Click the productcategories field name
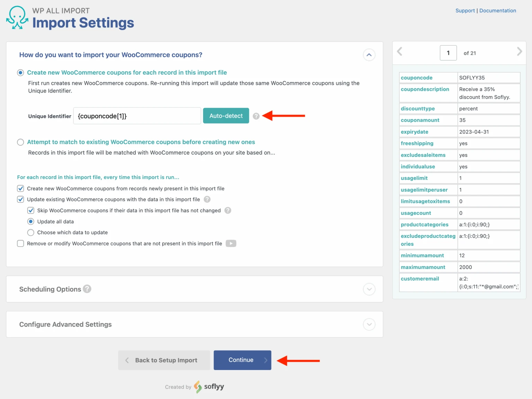532x399 pixels. click(x=425, y=225)
